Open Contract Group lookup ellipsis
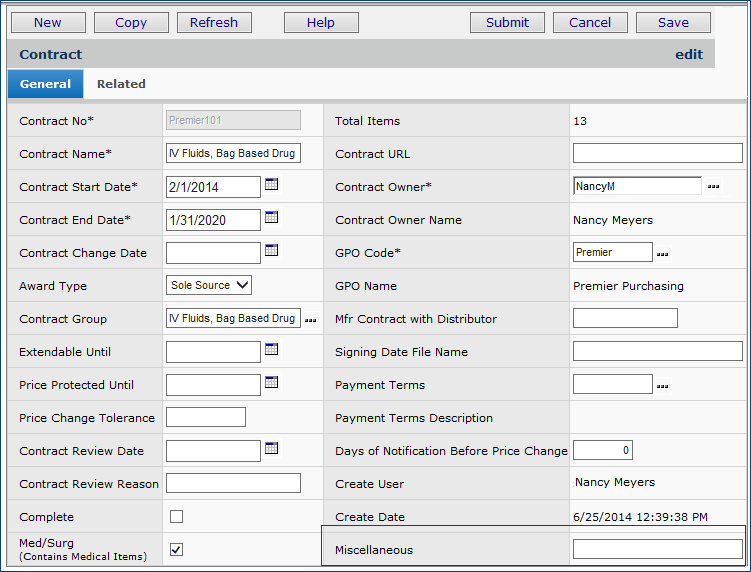 point(311,320)
